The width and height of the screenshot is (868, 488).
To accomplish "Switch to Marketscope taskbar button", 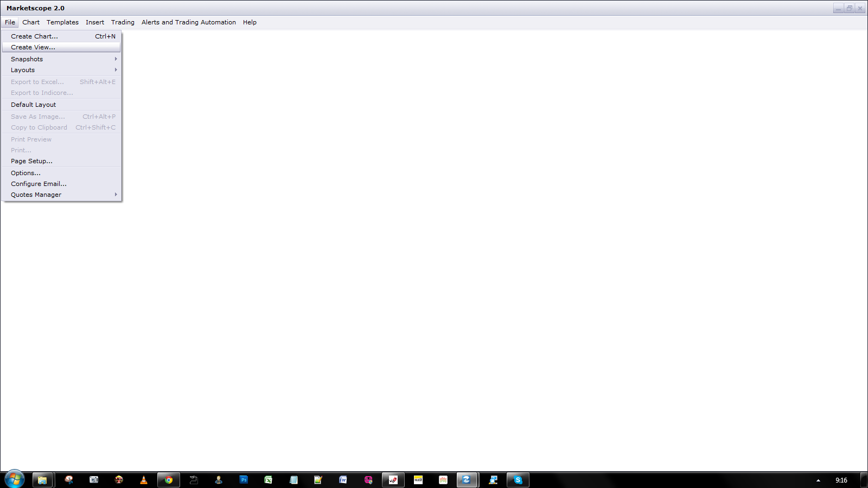I will (x=467, y=480).
